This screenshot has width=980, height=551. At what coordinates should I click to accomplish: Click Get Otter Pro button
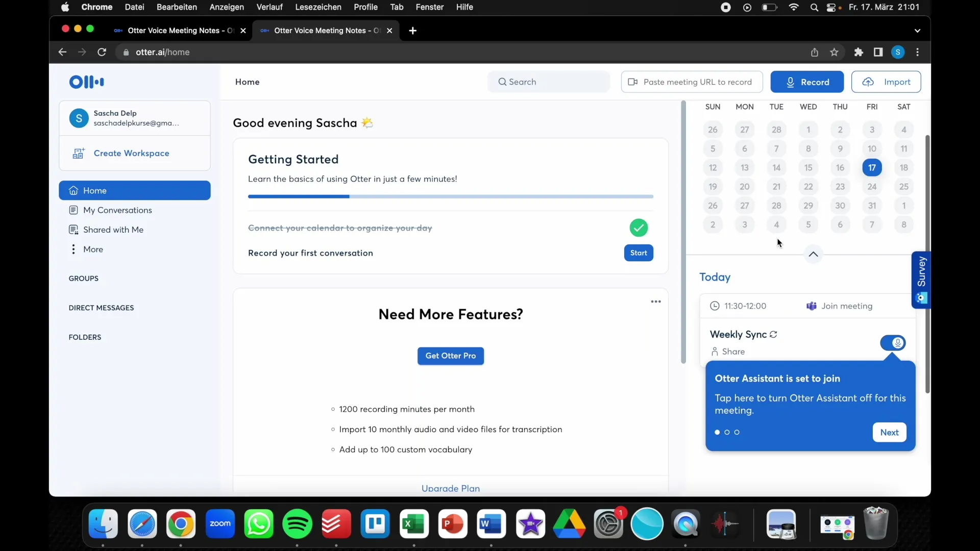pyautogui.click(x=451, y=356)
